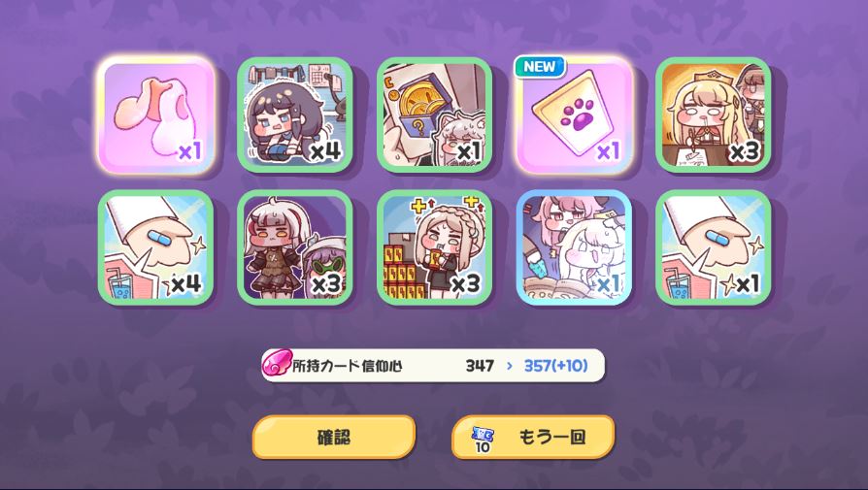Choose the blue pill hand card x1

[714, 247]
